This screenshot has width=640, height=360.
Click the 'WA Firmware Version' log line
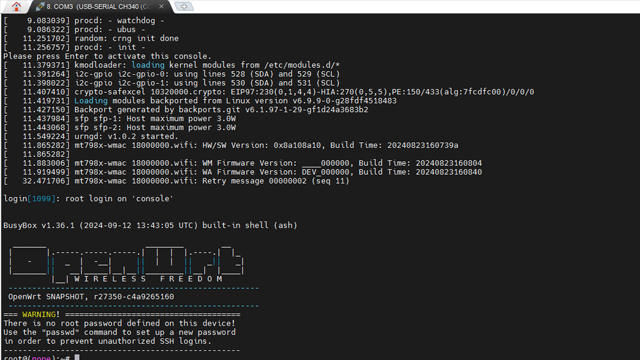242,172
